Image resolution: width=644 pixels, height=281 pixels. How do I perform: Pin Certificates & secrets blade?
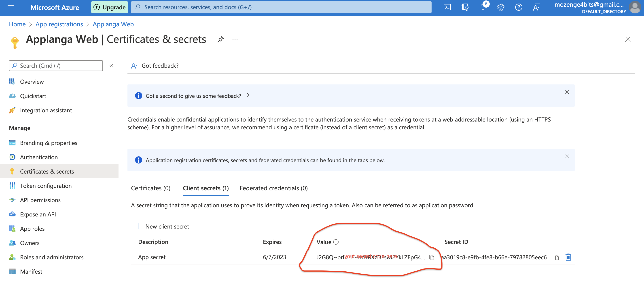click(220, 39)
